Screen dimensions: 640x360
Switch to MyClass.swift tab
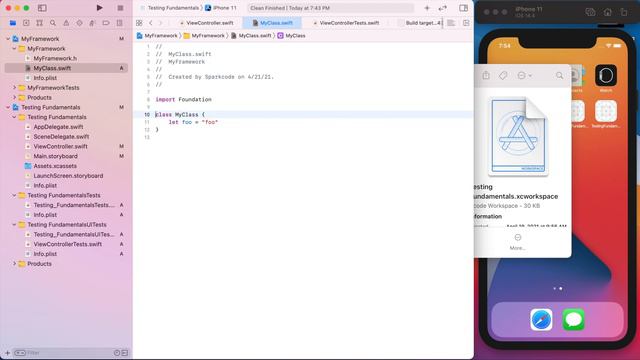[273, 23]
